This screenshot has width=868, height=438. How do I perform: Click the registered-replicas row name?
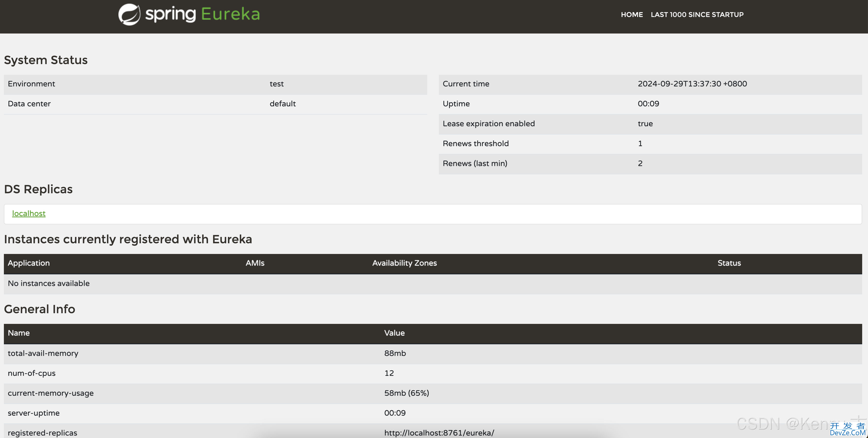pos(42,433)
